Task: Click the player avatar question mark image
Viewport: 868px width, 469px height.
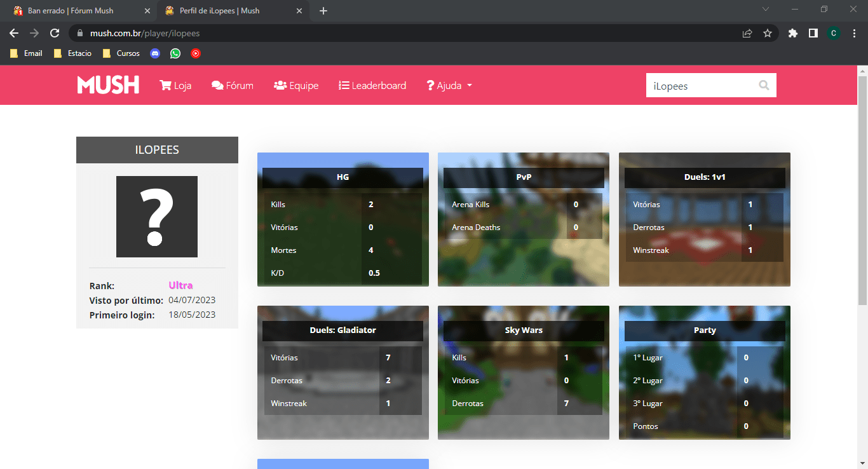Action: pos(157,217)
